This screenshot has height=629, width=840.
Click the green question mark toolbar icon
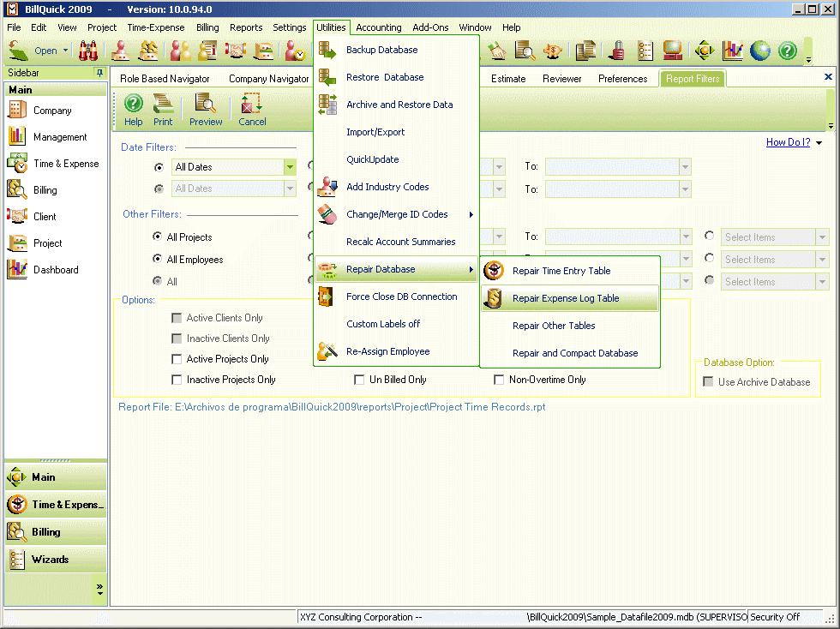788,51
